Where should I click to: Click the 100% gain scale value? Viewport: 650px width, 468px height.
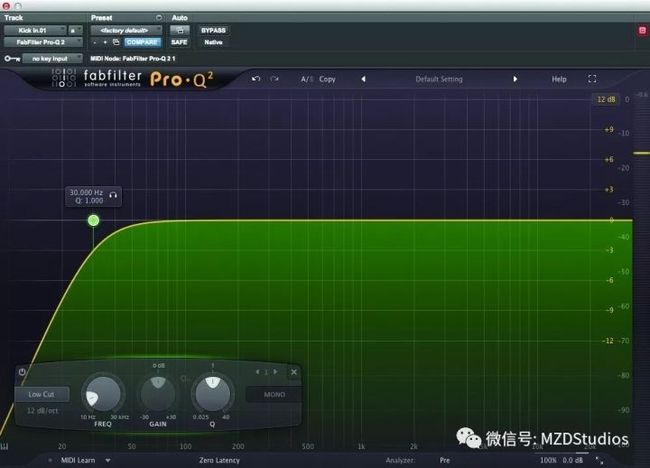(548, 460)
